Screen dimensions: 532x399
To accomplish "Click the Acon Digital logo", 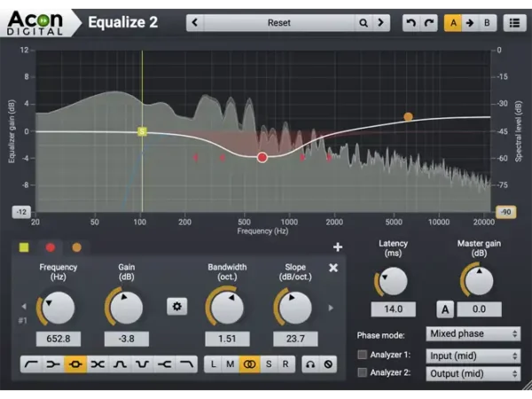I will pos(35,23).
